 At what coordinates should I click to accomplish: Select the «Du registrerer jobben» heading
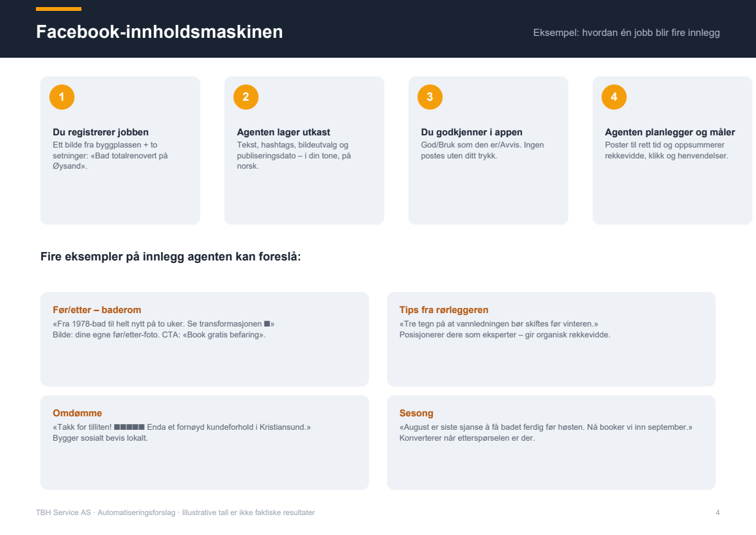coord(101,132)
